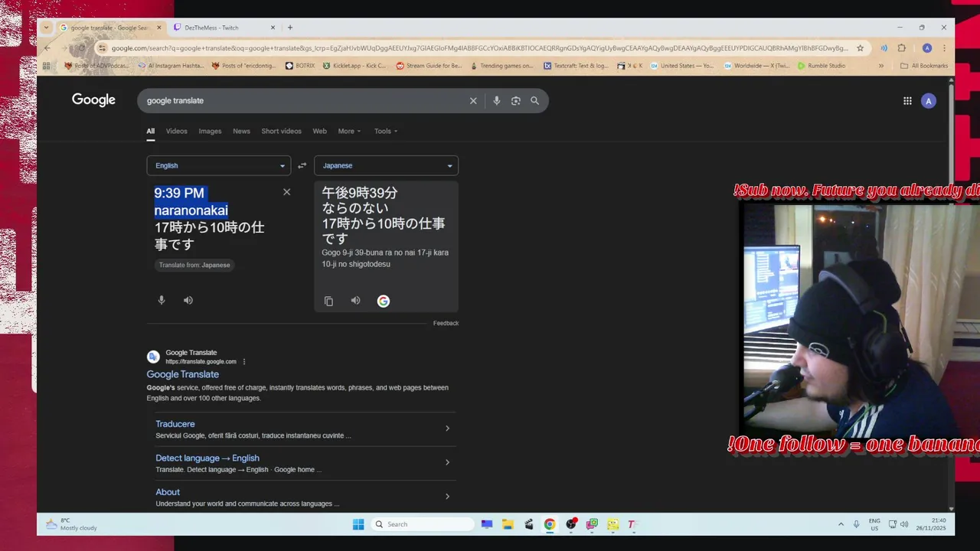
Task: Switch ENG US input language
Action: 874,524
